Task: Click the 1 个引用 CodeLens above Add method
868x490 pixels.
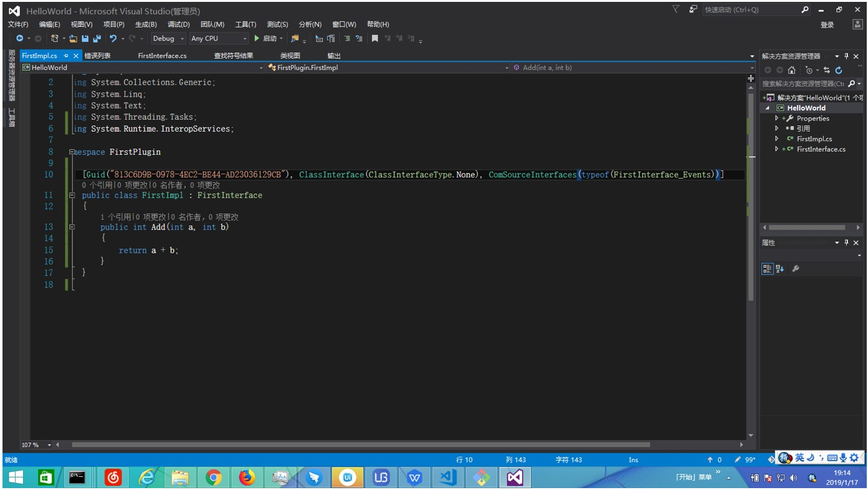Action: click(116, 217)
